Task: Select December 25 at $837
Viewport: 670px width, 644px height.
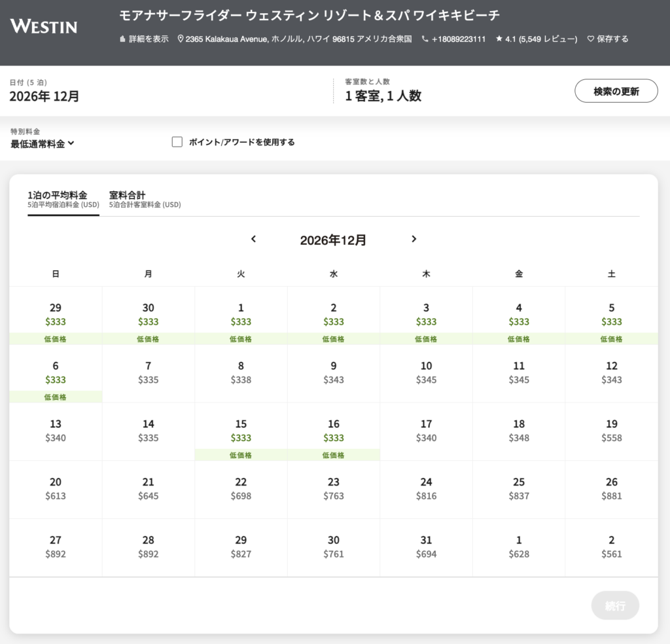Action: [x=519, y=490]
